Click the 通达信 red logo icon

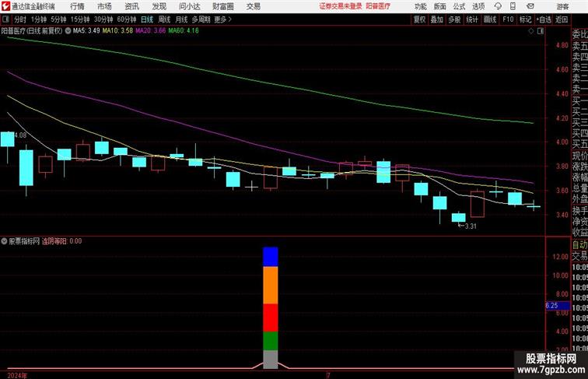[x=5, y=6]
